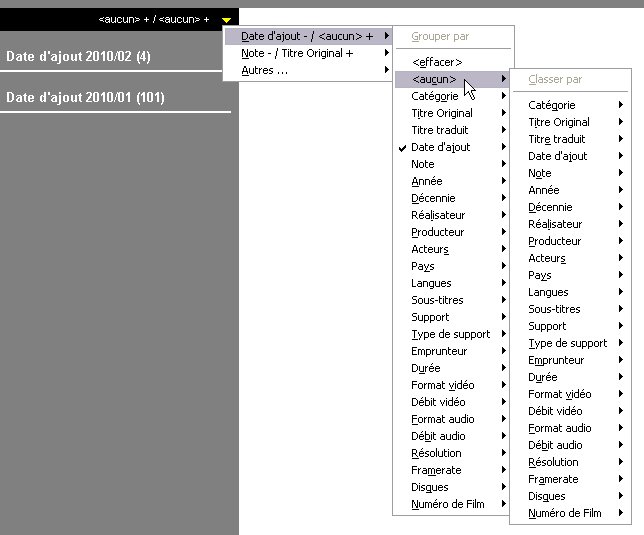Viewport: 644px width, 535px height.
Task: Pick Durée in Grouper par menu
Action: [451, 368]
